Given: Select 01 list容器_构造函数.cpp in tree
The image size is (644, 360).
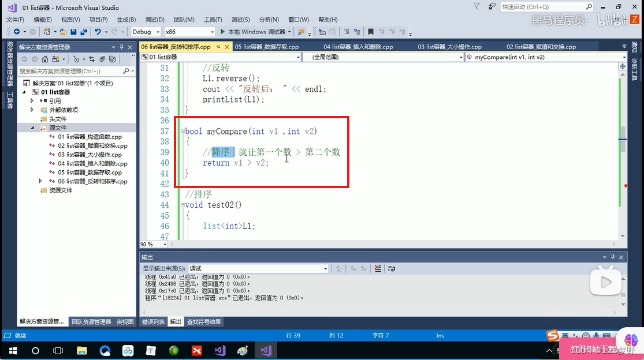Looking at the screenshot, I should point(90,137).
